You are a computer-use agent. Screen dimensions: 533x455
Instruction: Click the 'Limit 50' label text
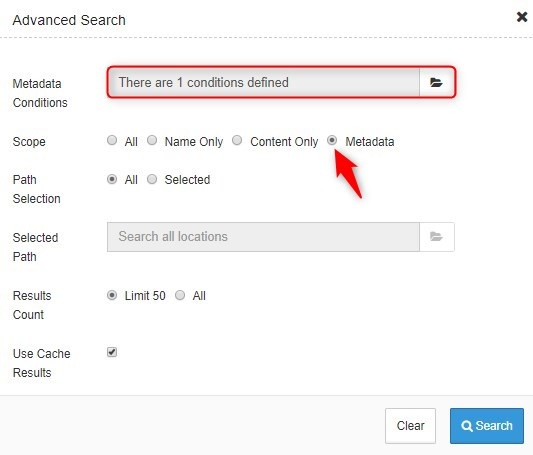tap(145, 296)
